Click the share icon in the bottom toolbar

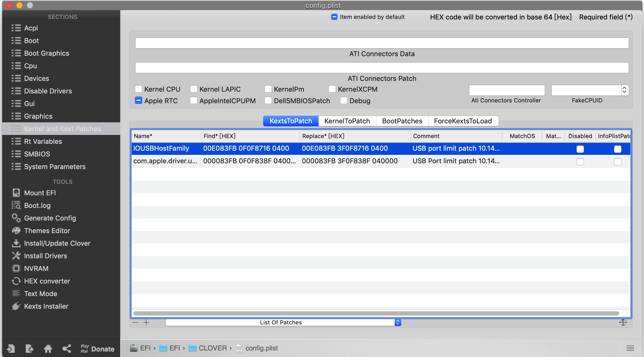(67, 349)
